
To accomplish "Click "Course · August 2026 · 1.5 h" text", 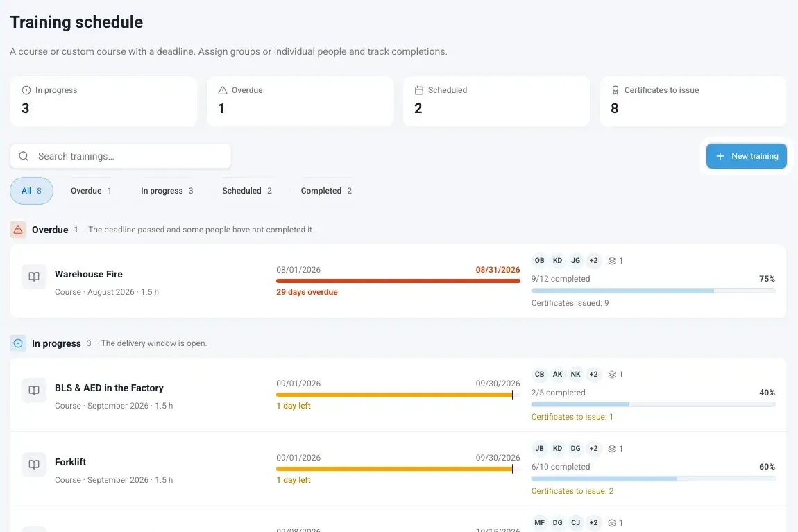I will (107, 292).
